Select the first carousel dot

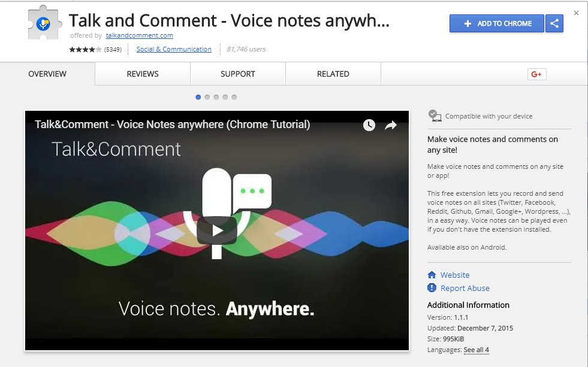click(198, 97)
